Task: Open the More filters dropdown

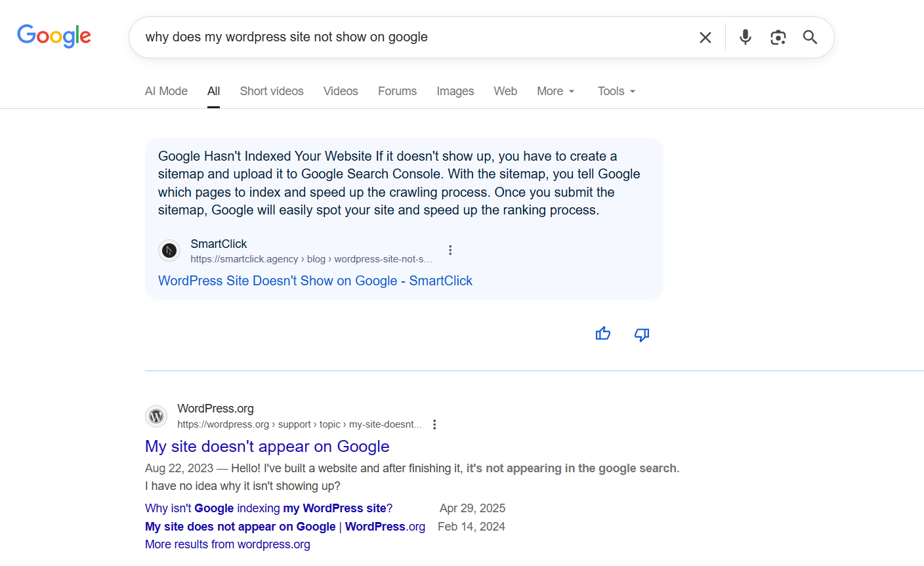Action: 555,91
